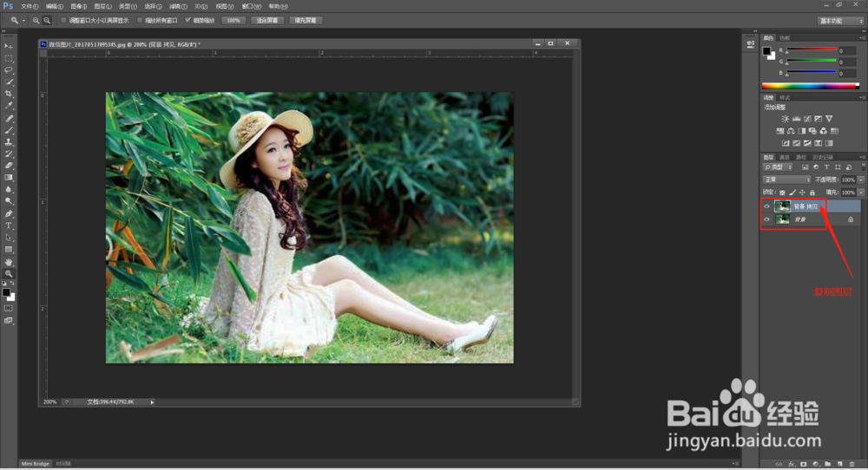Open layer fill dropdown arrow
The image size is (868, 470).
(861, 193)
